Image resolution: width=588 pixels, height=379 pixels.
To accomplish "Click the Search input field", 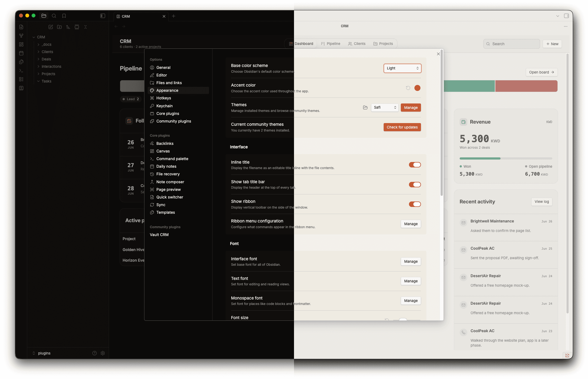I will [x=511, y=44].
